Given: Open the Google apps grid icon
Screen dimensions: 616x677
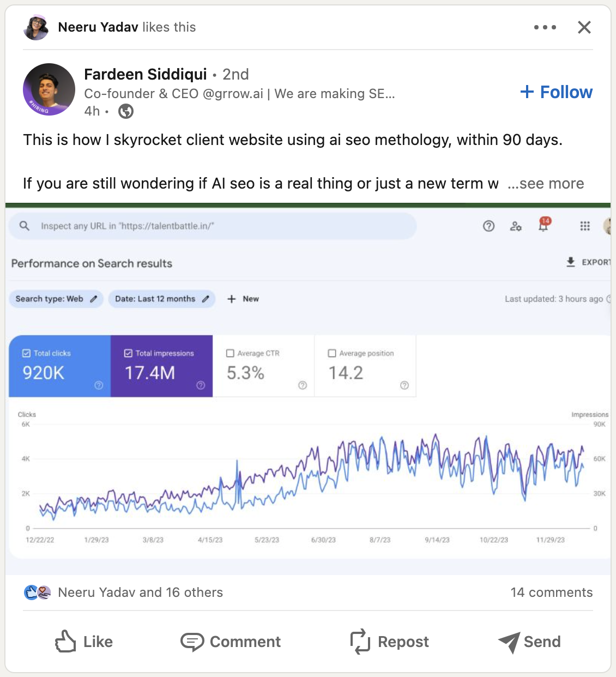Looking at the screenshot, I should coord(585,226).
